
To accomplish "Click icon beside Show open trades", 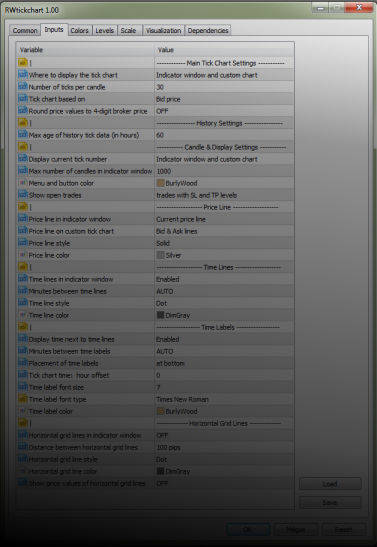I will tap(23, 195).
